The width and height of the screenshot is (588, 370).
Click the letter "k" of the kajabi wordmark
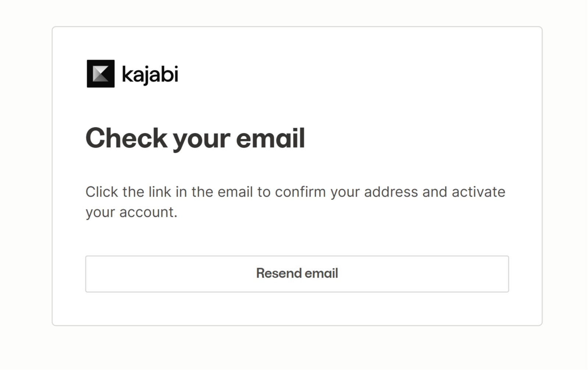tap(126, 74)
